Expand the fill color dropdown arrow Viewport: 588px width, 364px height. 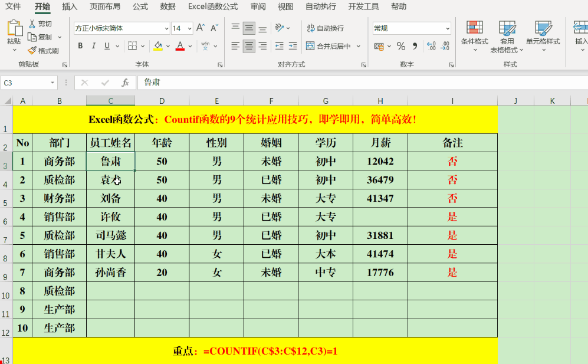pos(167,46)
